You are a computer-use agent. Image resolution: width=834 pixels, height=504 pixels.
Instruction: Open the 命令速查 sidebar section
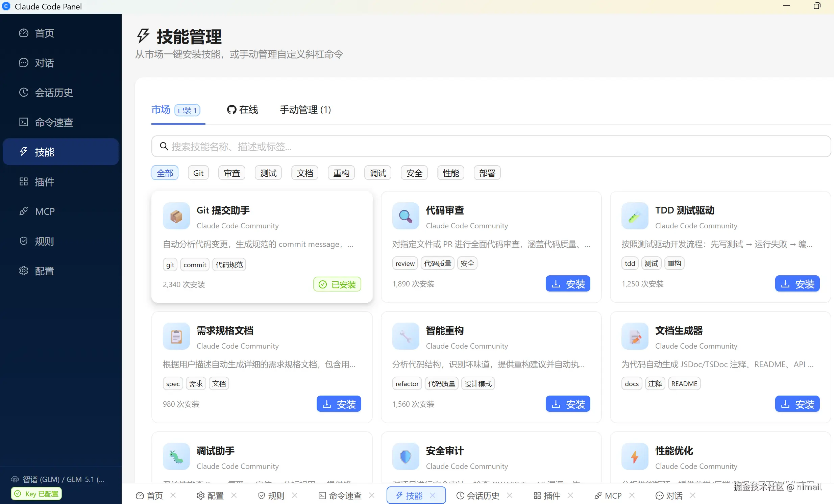point(53,122)
